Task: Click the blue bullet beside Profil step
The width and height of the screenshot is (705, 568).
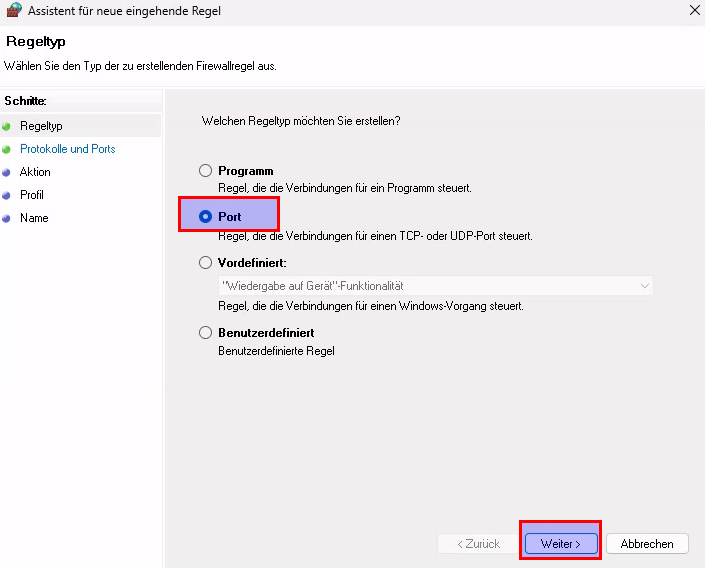Action: [7, 195]
